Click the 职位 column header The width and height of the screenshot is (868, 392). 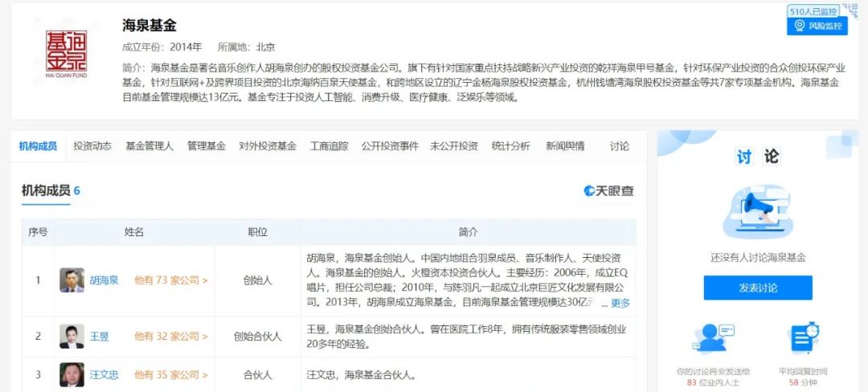(x=257, y=232)
